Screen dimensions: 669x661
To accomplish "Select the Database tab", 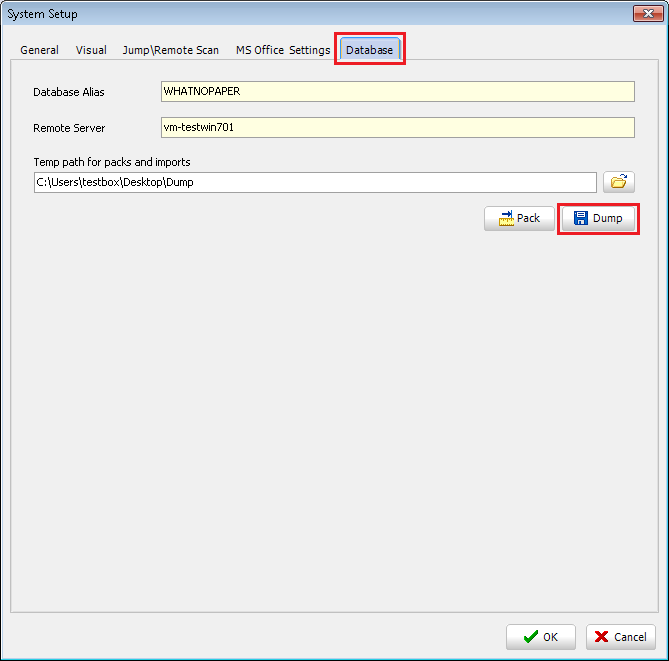I will pyautogui.click(x=369, y=49).
